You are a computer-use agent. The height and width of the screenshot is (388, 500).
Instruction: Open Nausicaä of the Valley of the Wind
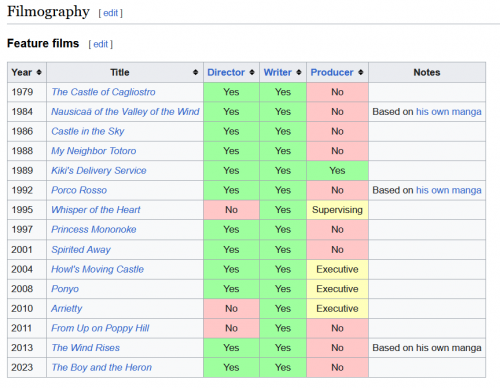coord(125,112)
